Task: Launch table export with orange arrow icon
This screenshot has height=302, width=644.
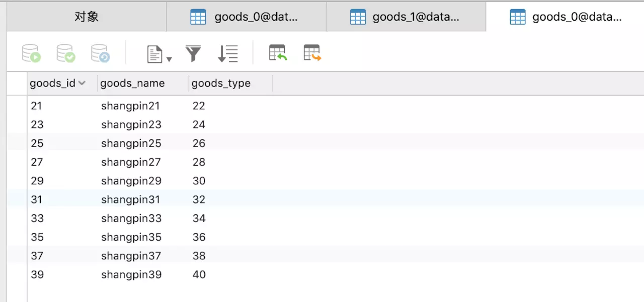Action: pos(312,53)
